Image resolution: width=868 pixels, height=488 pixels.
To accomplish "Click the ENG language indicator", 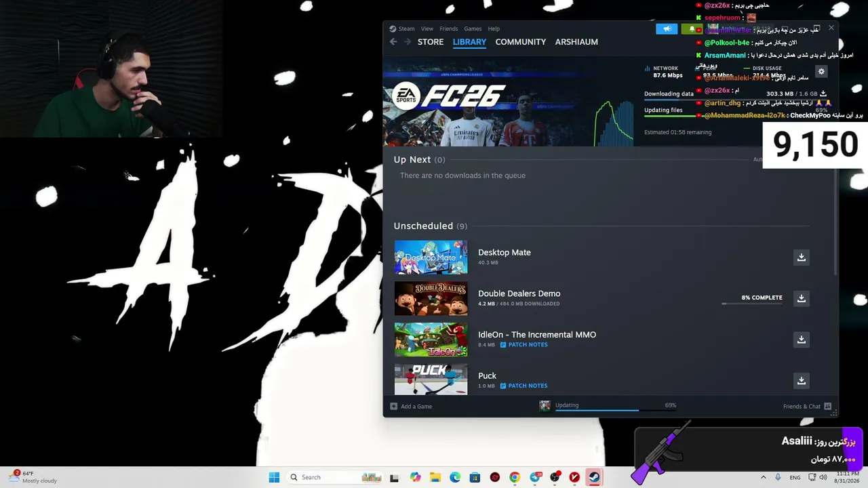I will pyautogui.click(x=795, y=477).
